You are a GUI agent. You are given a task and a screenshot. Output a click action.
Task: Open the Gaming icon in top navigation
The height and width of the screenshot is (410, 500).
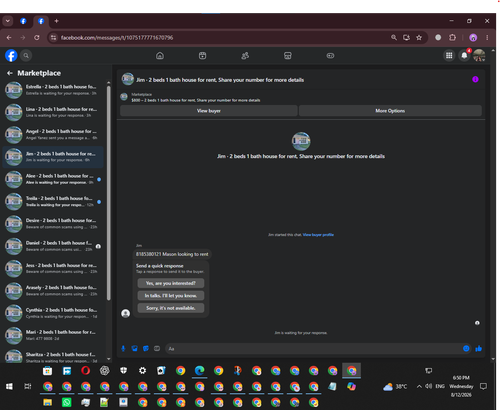pyautogui.click(x=330, y=56)
